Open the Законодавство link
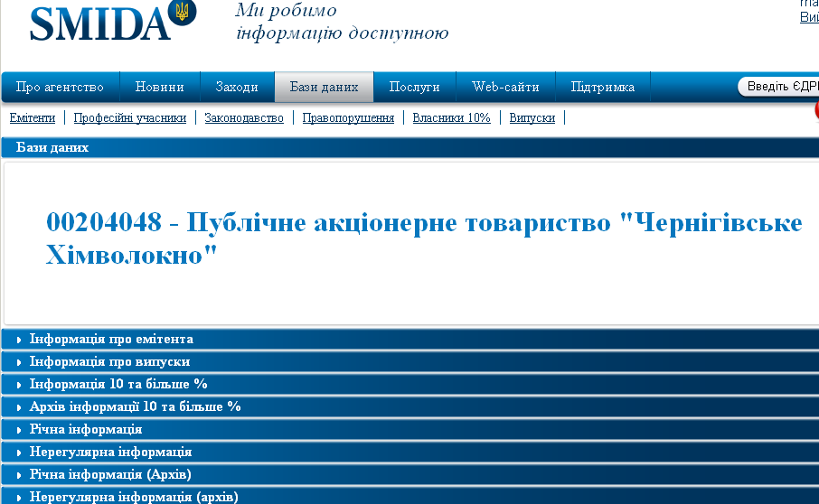Viewport: 819px width, 504px height. coord(244,118)
